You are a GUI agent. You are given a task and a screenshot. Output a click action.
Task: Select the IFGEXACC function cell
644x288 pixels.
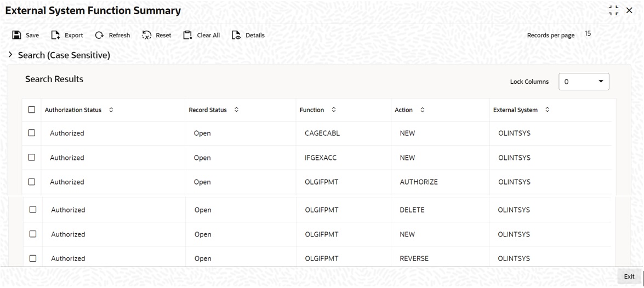(x=321, y=158)
